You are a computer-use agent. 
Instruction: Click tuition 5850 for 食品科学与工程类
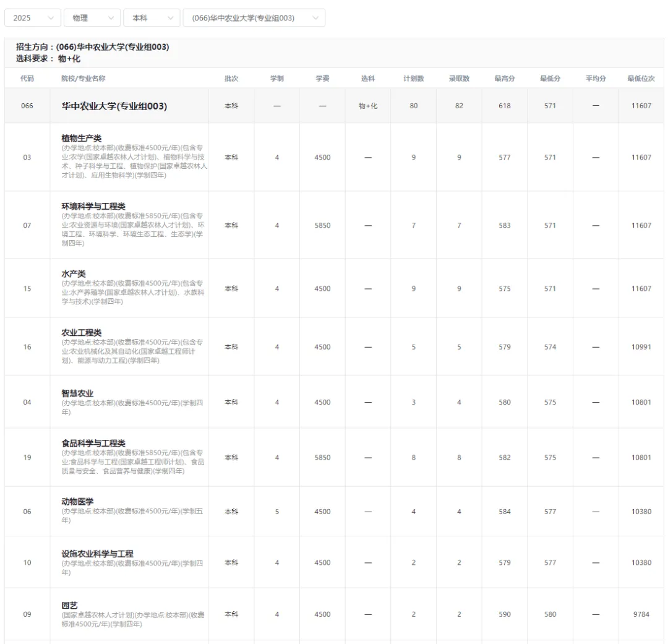(x=322, y=457)
